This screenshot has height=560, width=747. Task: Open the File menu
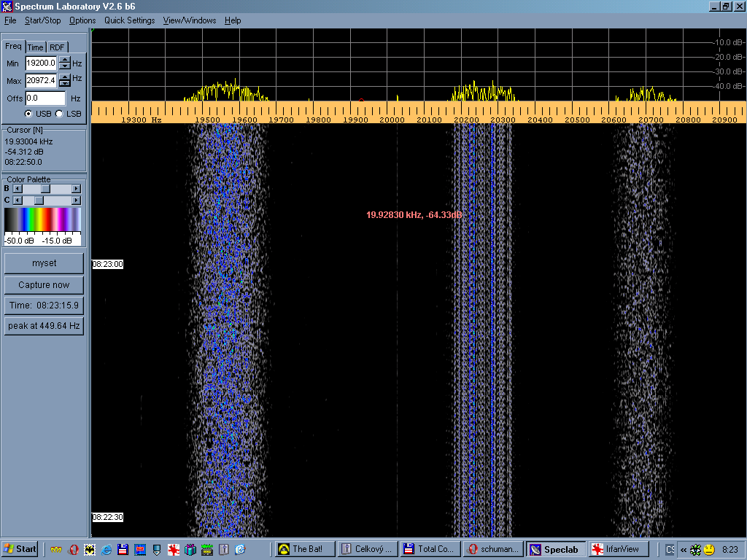click(10, 20)
